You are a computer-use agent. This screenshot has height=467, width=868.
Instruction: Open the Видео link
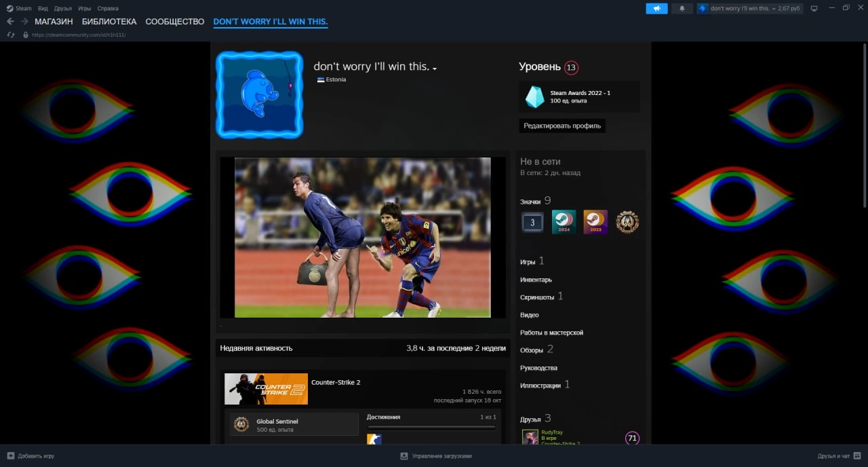coord(530,315)
